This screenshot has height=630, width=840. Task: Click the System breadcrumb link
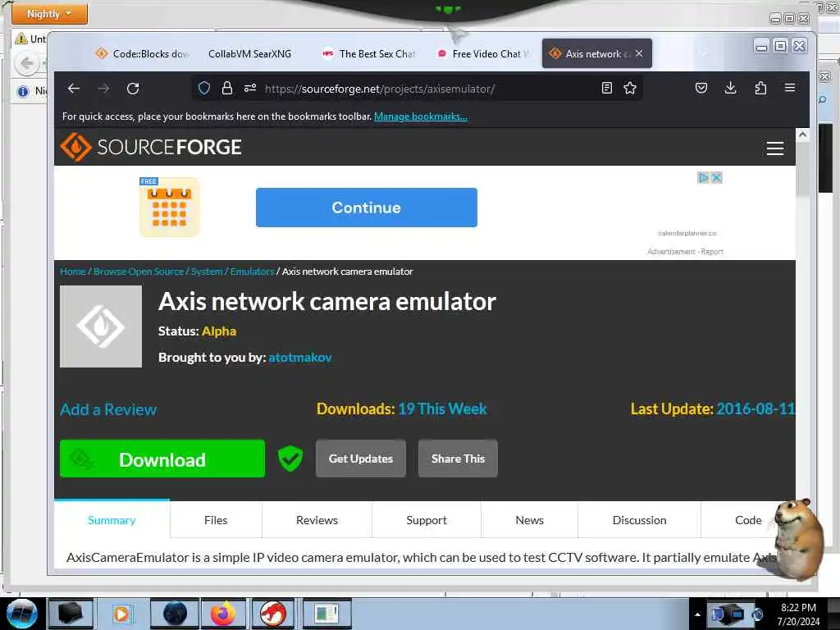click(x=207, y=271)
